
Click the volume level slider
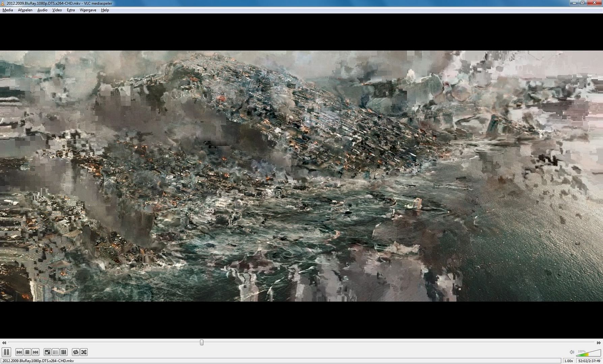click(x=588, y=353)
